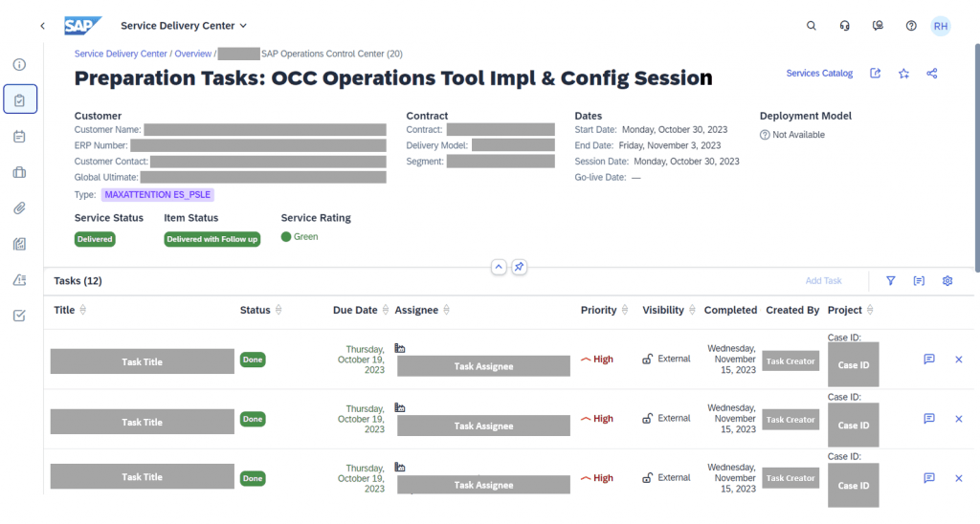Click the Tasks (12) heading

(x=78, y=281)
